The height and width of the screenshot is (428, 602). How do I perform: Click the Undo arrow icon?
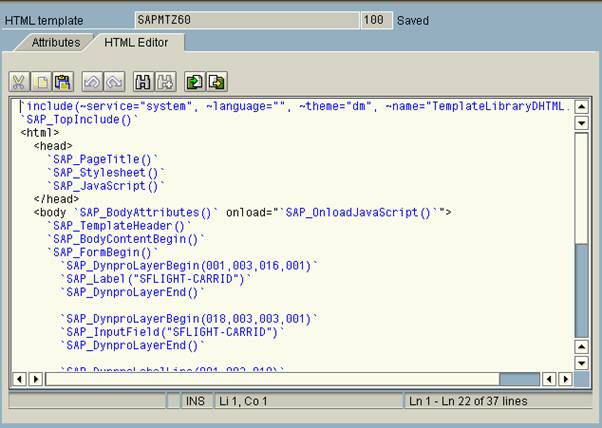pos(93,82)
